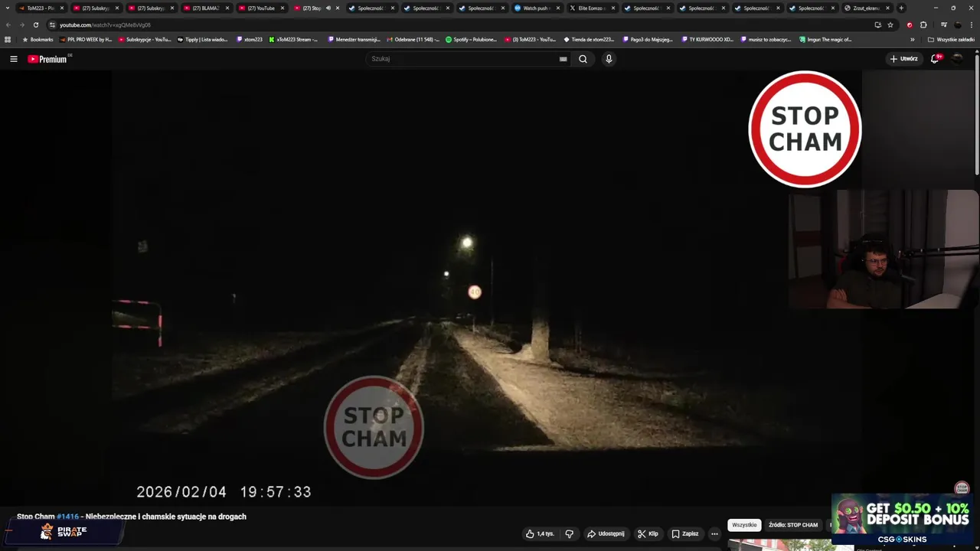This screenshot has height=551, width=980.
Task: Start voice search with the microphone
Action: tap(609, 59)
